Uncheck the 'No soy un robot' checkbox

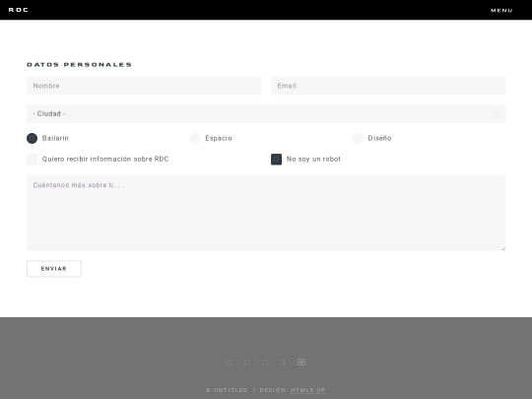pyautogui.click(x=276, y=160)
